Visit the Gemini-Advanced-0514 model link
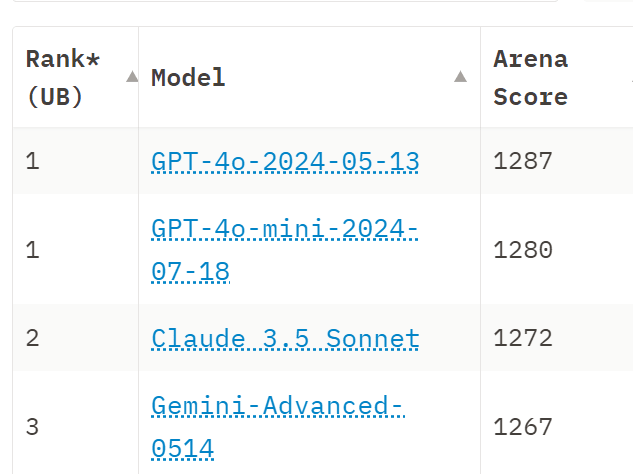 tap(278, 427)
